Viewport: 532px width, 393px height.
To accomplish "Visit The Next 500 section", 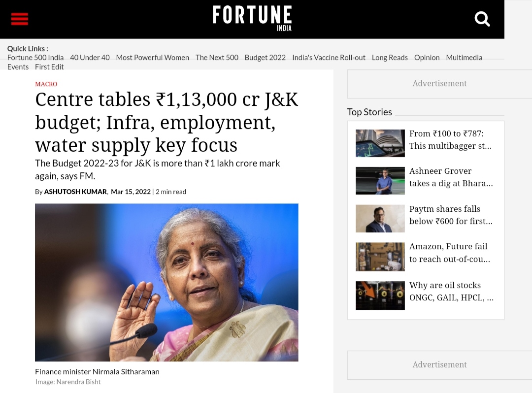I will (217, 57).
